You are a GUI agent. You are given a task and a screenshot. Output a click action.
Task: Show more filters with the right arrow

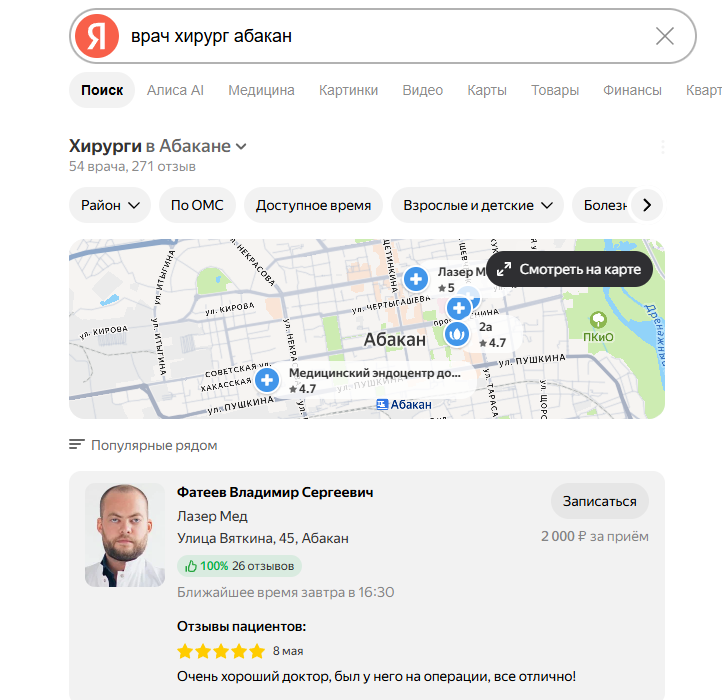click(x=646, y=205)
